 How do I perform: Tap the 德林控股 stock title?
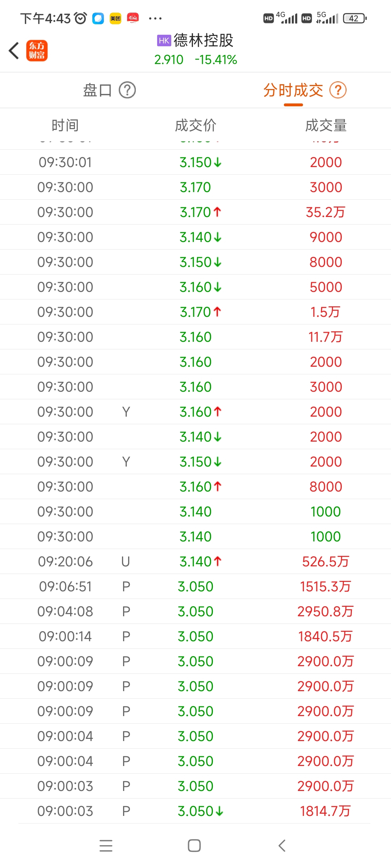pos(203,41)
